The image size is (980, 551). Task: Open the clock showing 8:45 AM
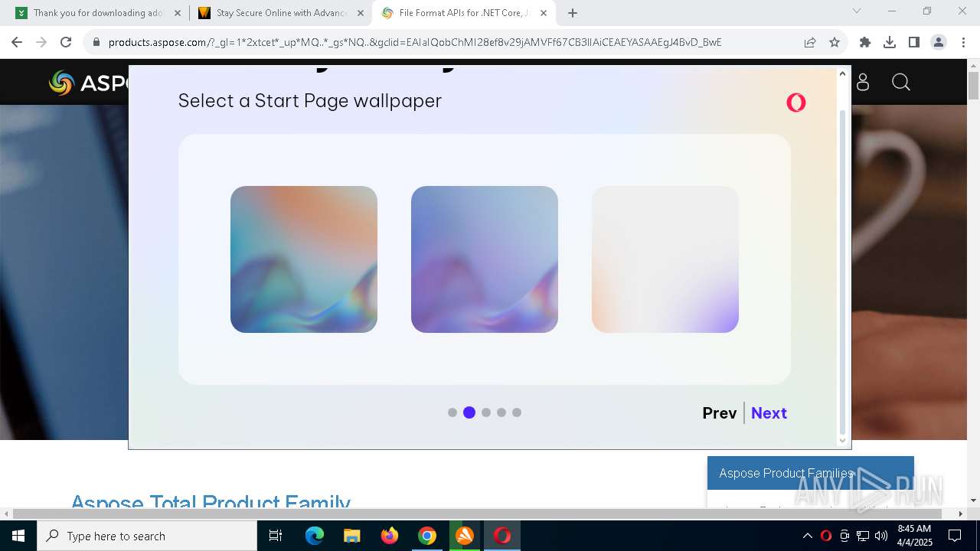click(x=914, y=536)
